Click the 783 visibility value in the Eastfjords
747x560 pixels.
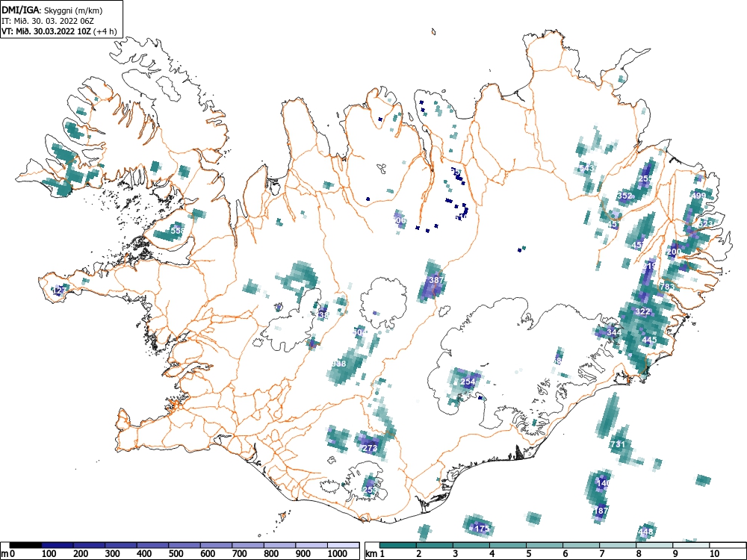point(667,287)
